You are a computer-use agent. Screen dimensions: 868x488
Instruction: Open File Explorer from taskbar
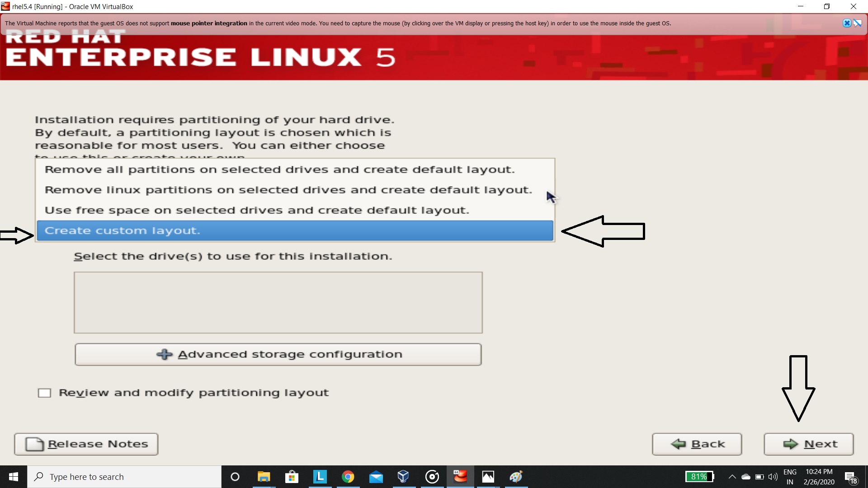click(x=264, y=477)
